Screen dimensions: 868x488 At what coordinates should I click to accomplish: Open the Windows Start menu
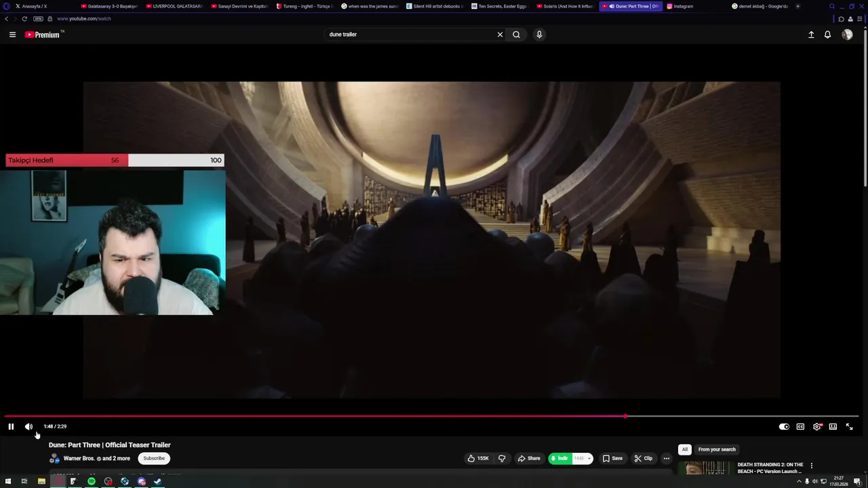click(x=7, y=481)
